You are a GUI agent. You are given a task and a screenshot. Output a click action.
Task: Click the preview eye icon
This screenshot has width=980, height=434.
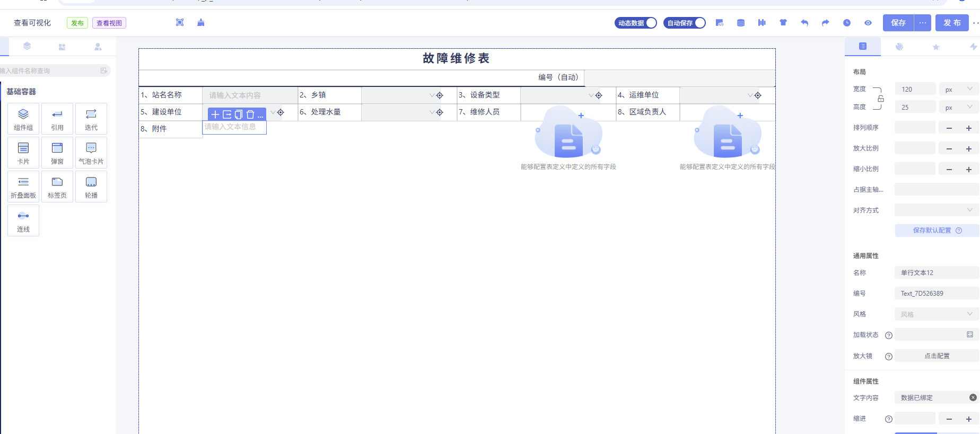coord(868,23)
